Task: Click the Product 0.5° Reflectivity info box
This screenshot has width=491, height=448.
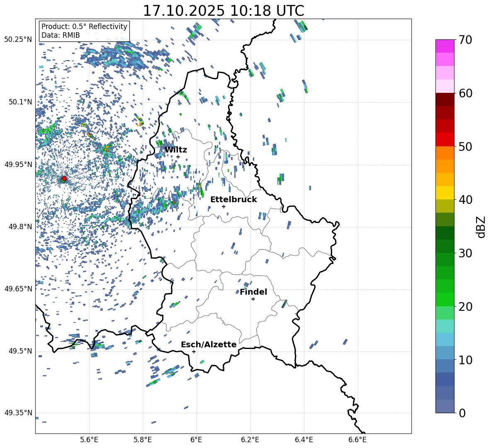Action: [84, 31]
